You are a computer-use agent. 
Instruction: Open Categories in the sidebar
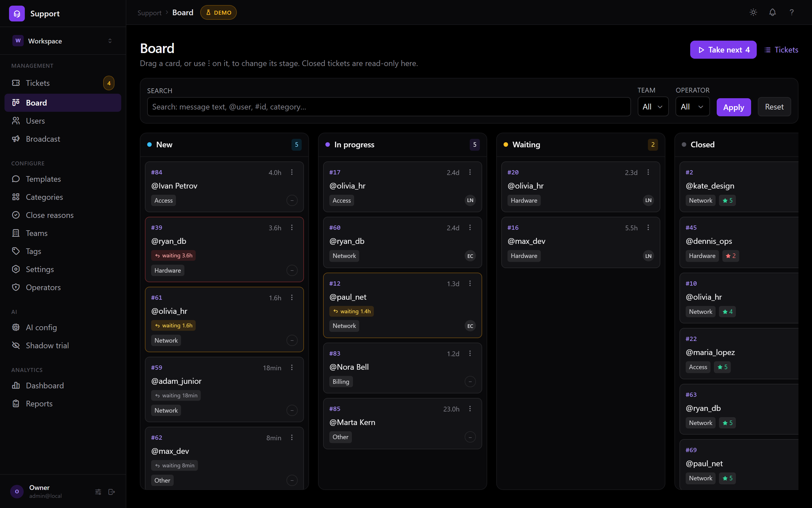tap(63, 197)
